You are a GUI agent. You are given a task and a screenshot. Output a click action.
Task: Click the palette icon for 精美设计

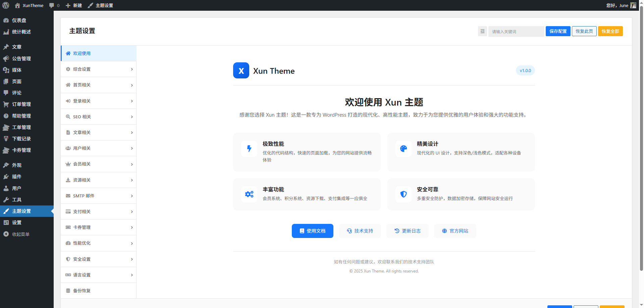(403, 148)
